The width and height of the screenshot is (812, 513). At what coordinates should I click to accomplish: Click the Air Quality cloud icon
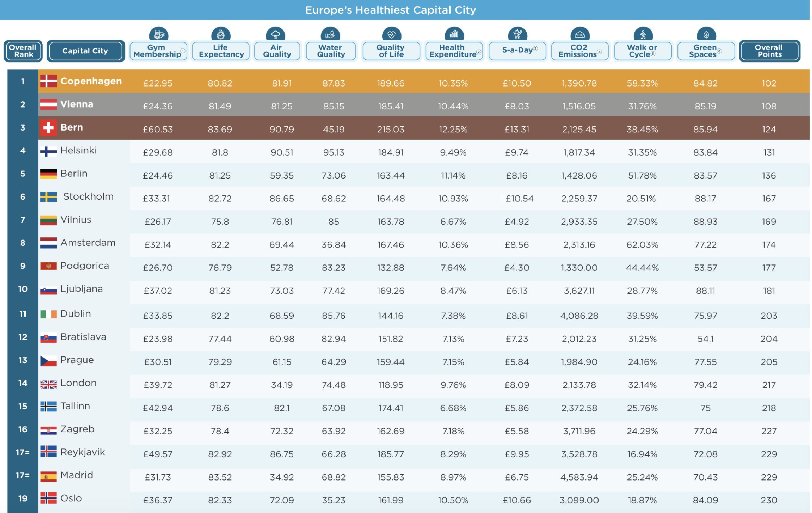click(276, 35)
